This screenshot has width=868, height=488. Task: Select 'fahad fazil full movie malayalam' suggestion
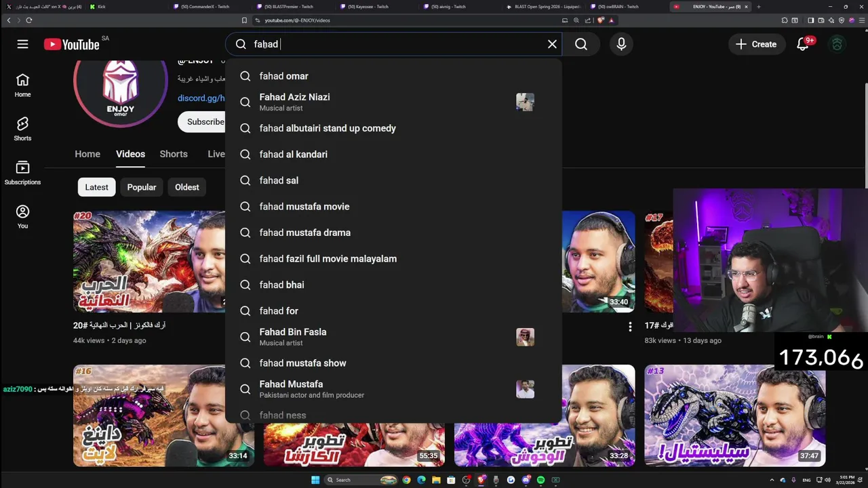[393, 259]
